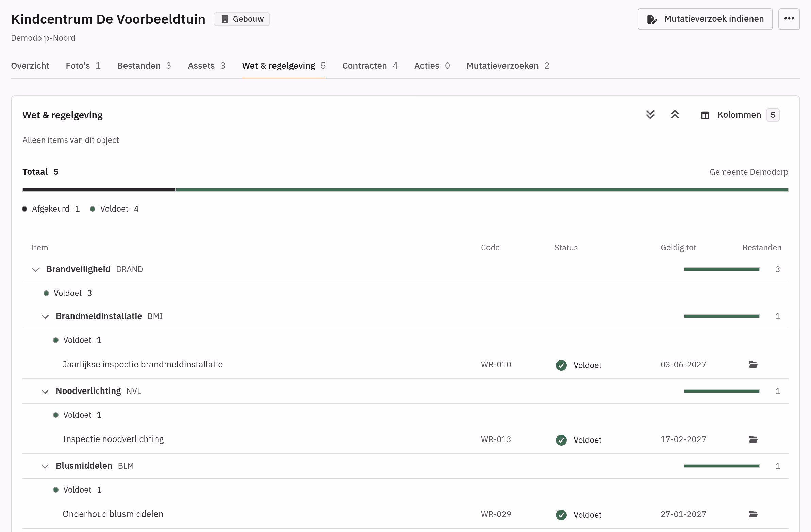Screen dimensions: 811x532
Task: Click the green check status icon for WR-029
Action: click(561, 515)
